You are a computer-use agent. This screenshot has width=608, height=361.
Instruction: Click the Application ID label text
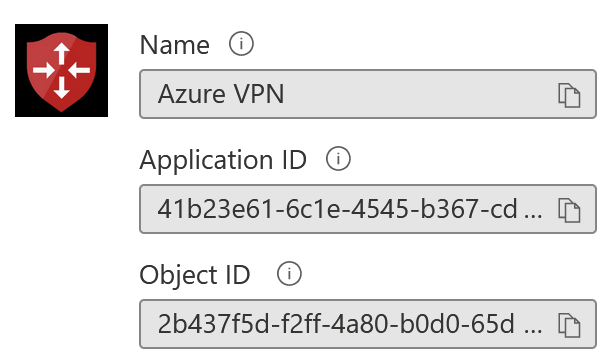(223, 160)
